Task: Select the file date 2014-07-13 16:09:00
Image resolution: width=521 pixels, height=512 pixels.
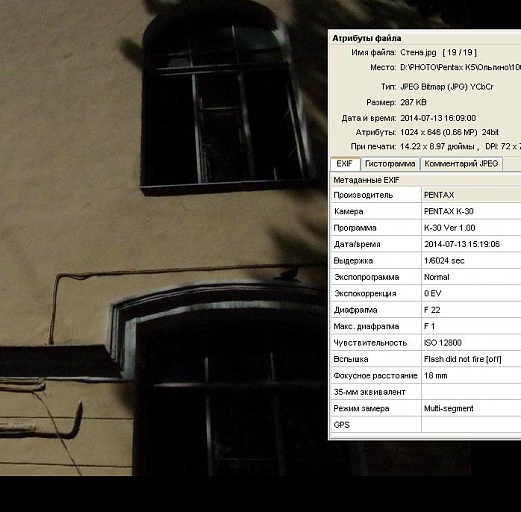Action: (438, 118)
